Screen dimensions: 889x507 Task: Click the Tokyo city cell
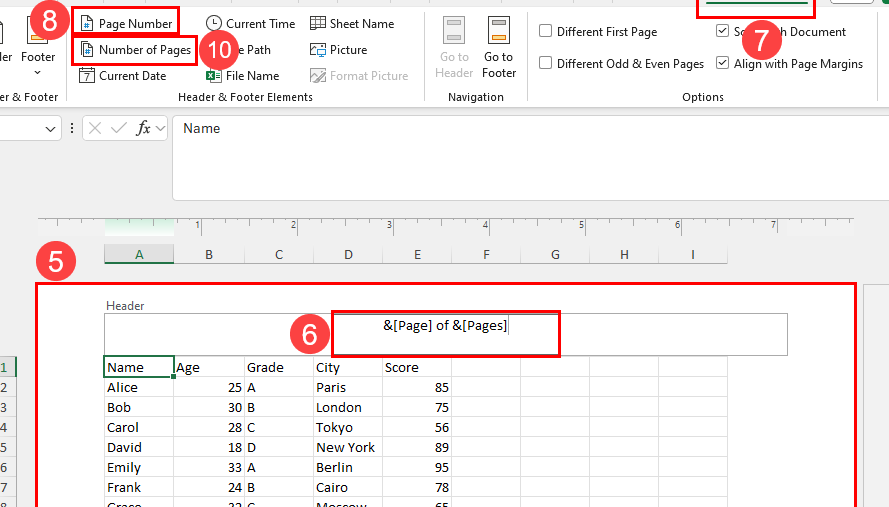348,427
